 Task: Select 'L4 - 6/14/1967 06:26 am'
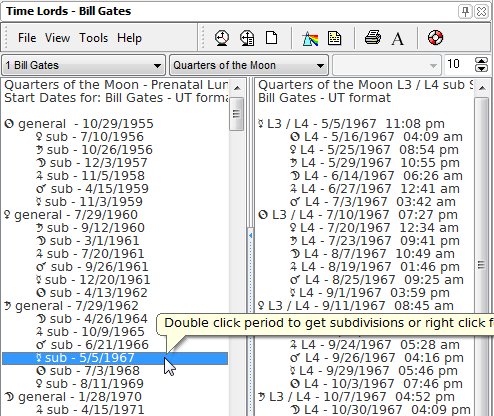coord(376,176)
